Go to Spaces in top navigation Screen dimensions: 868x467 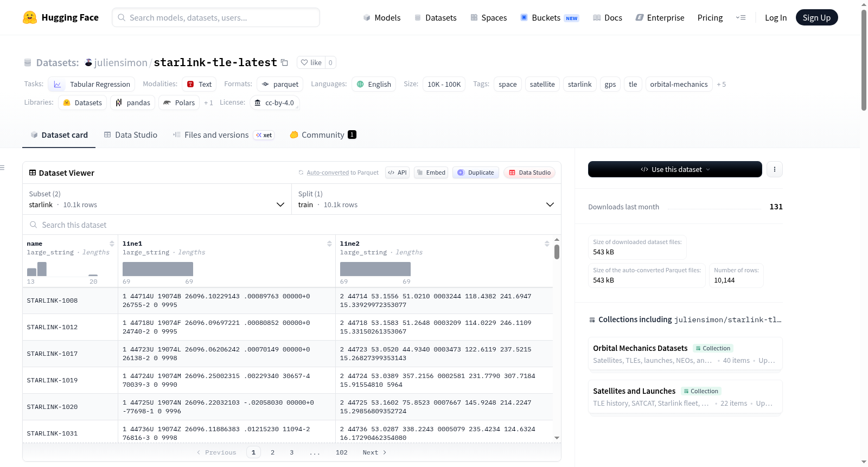click(x=489, y=18)
